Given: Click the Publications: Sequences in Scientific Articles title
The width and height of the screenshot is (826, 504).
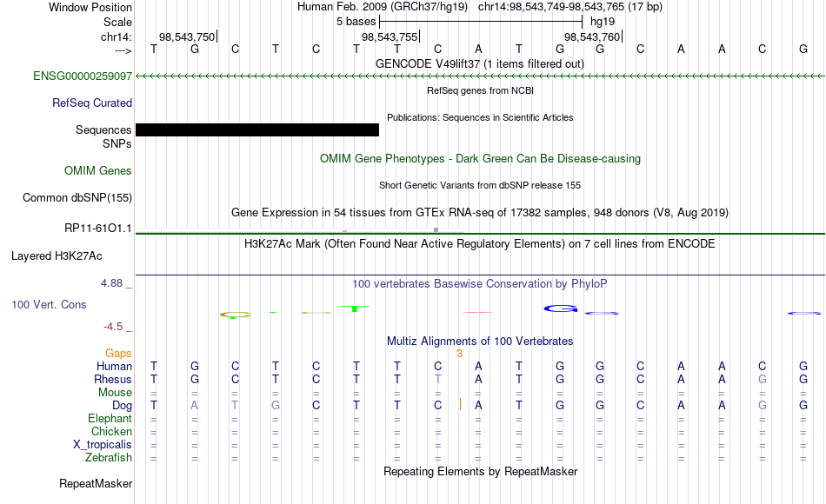Looking at the screenshot, I should pyautogui.click(x=480, y=117).
